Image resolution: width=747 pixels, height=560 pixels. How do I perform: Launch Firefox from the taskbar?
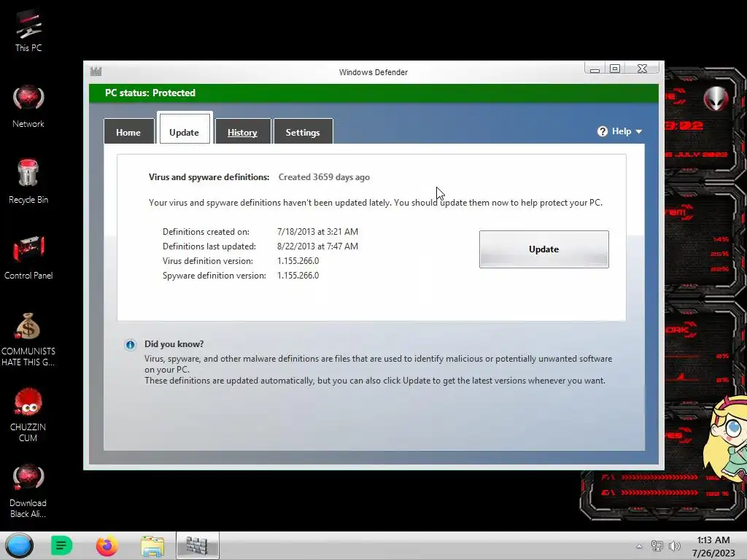point(107,545)
